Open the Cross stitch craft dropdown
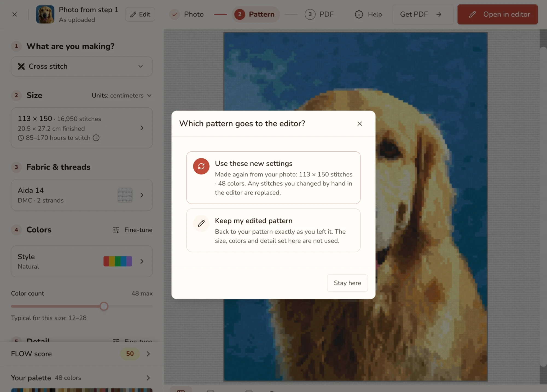Screen dimensions: 547x392 [82, 66]
